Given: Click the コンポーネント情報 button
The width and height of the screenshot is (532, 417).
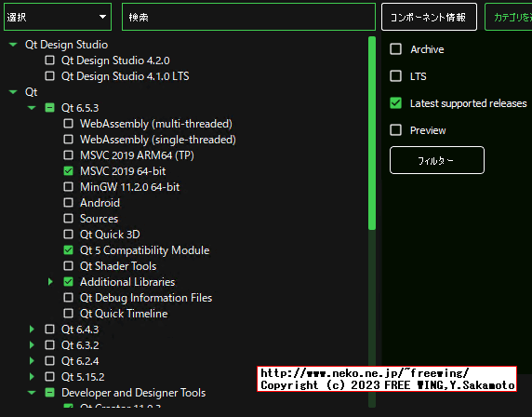Looking at the screenshot, I should [x=429, y=17].
